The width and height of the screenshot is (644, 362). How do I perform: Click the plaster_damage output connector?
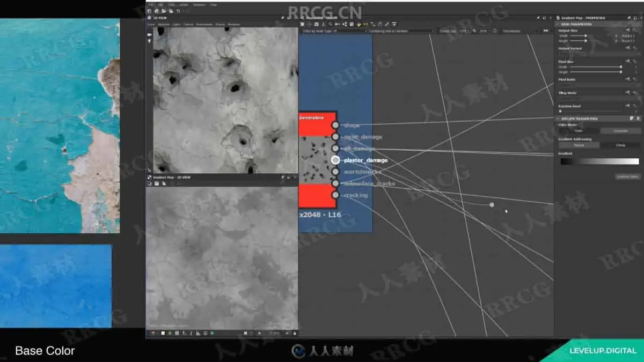coord(335,160)
